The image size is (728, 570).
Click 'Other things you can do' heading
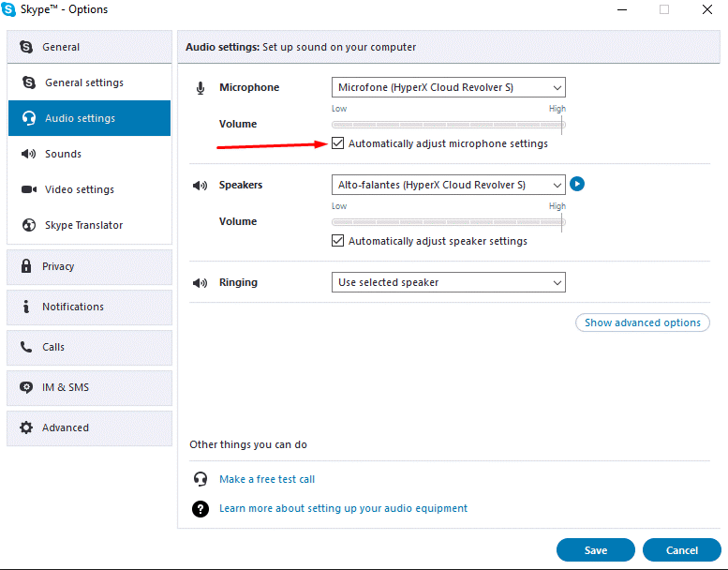tap(248, 444)
